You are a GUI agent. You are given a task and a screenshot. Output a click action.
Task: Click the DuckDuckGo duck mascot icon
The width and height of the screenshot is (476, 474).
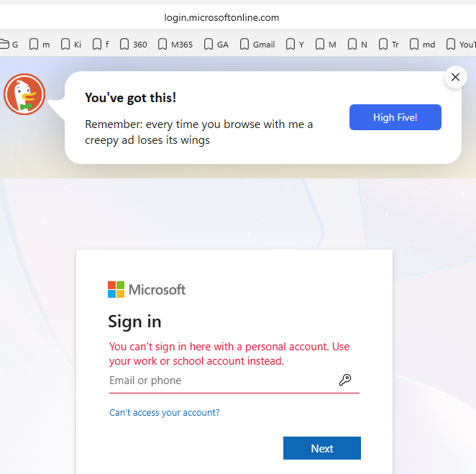(24, 94)
